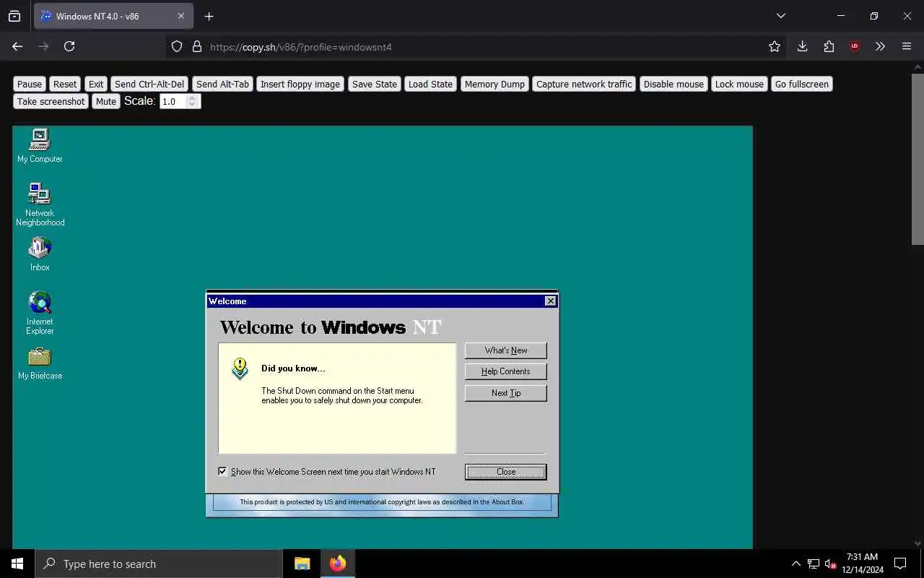Click Disable mouse

[674, 84]
